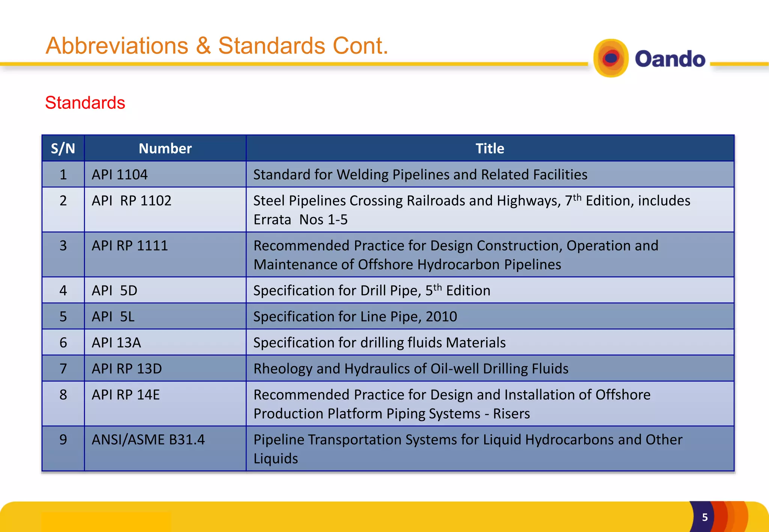Click Rheology and Hydraulics title cell

point(411,369)
